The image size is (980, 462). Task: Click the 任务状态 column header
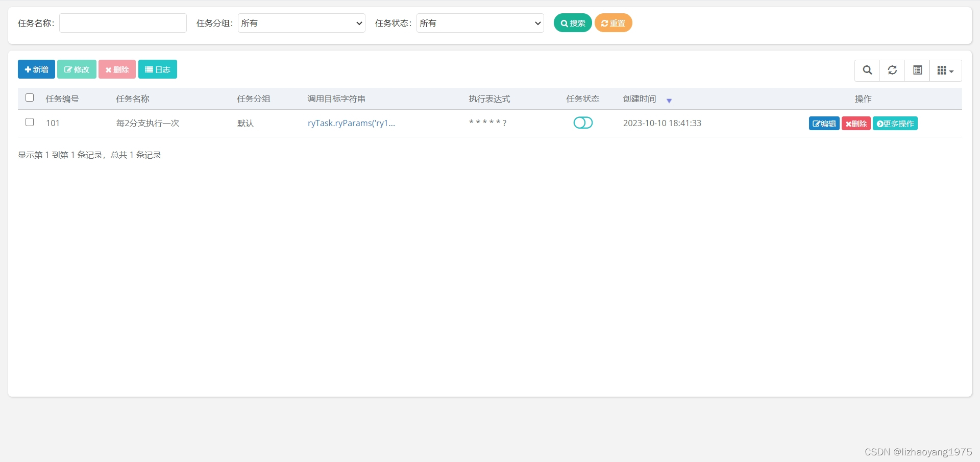tap(583, 99)
